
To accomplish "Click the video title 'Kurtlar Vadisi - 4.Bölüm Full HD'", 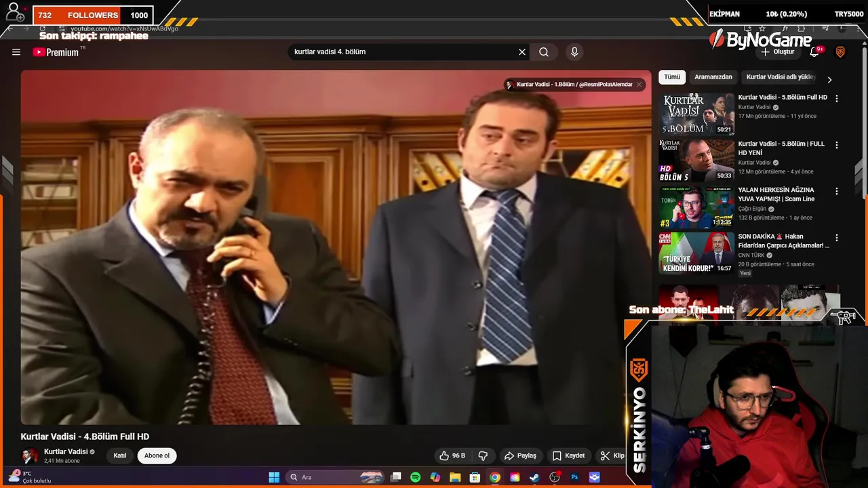I will [x=85, y=437].
